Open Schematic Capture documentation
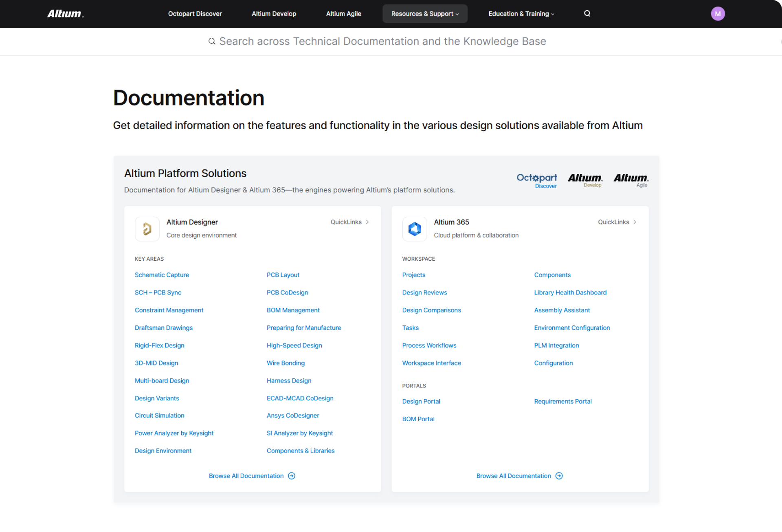782x532 pixels. (162, 275)
